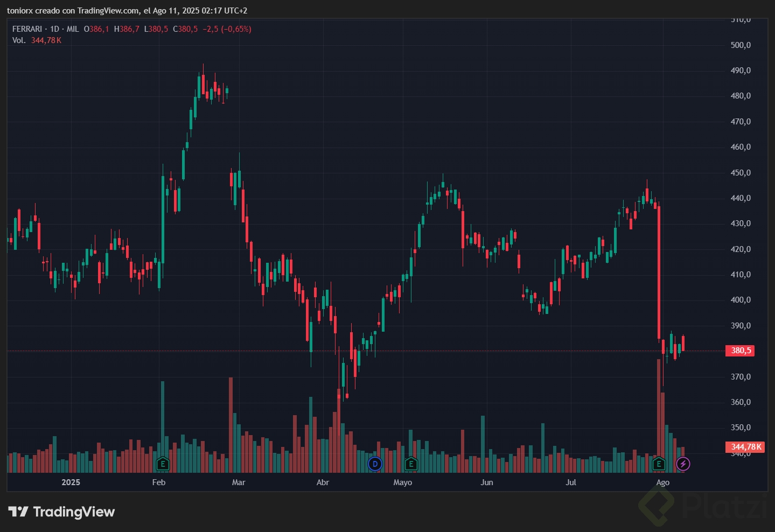Click the 350,0 price axis label

tap(741, 428)
